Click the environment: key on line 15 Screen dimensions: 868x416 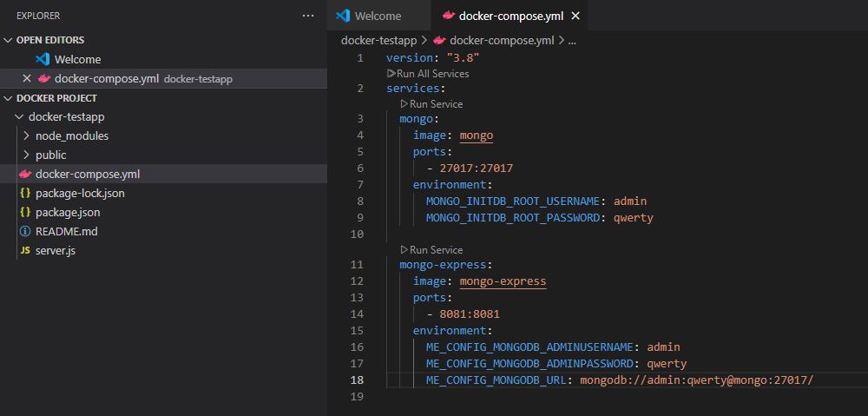pyautogui.click(x=453, y=331)
